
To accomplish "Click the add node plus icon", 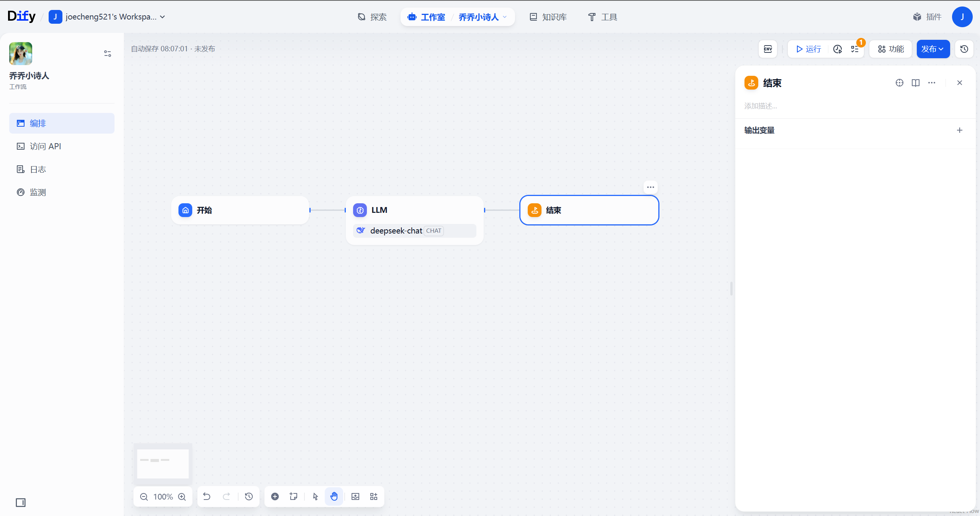I will pos(275,496).
